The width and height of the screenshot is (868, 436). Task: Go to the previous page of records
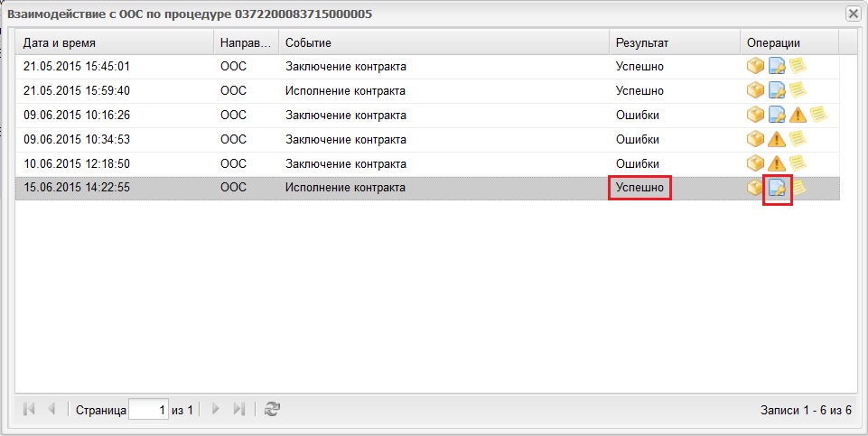pyautogui.click(x=51, y=409)
